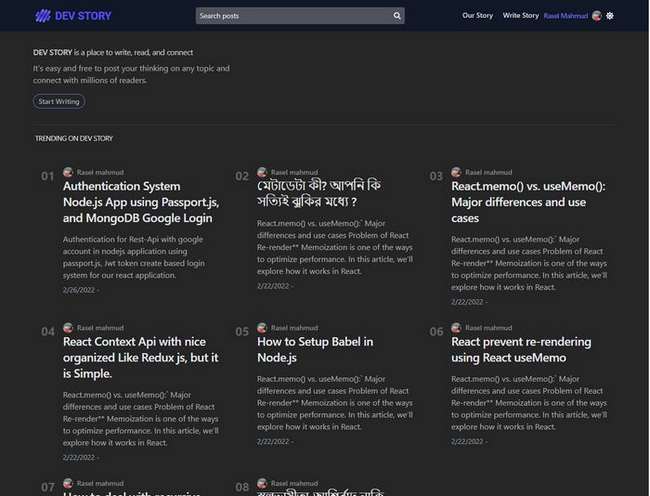
Task: Click author avatar on post 08
Action: 262,483
